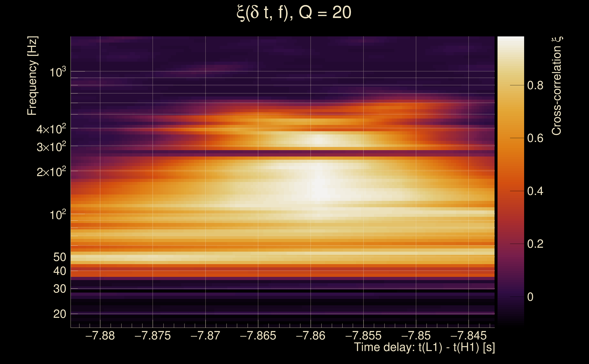Viewport: 589px width, 364px height.
Task: Click the -7.855 x-axis tick label
Action: (x=363, y=336)
